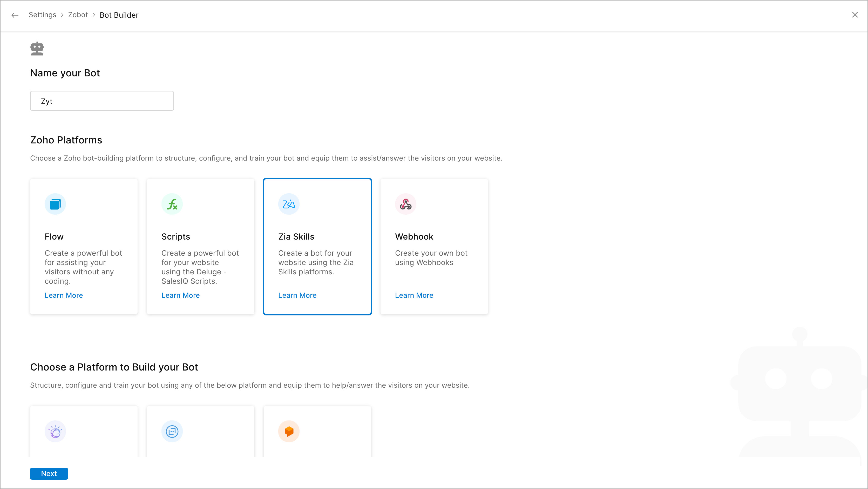Close the Bot Builder with X
Image resolution: width=868 pixels, height=489 pixels.
pos(855,15)
